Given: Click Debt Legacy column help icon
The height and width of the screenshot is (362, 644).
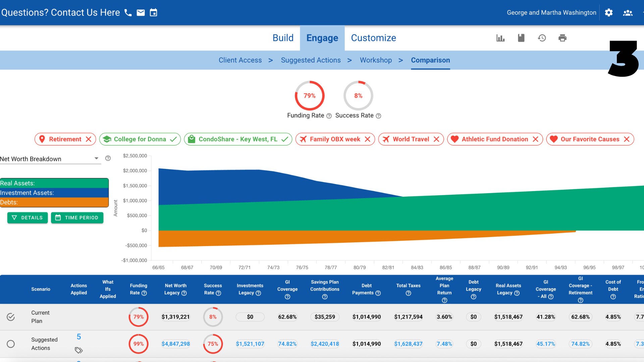Looking at the screenshot, I should tap(473, 297).
